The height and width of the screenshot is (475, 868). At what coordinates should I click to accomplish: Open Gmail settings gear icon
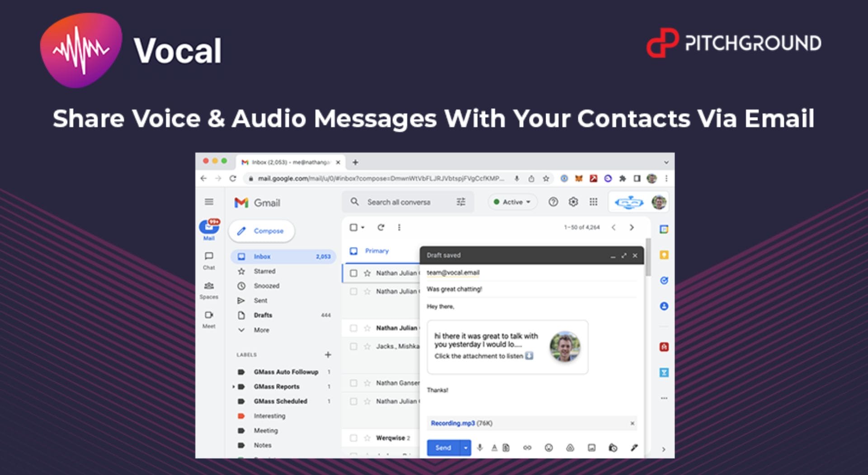pos(573,202)
